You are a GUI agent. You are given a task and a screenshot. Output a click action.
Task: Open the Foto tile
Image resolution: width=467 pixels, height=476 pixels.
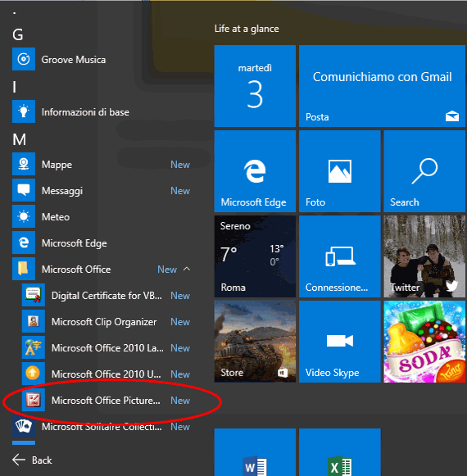coord(340,171)
